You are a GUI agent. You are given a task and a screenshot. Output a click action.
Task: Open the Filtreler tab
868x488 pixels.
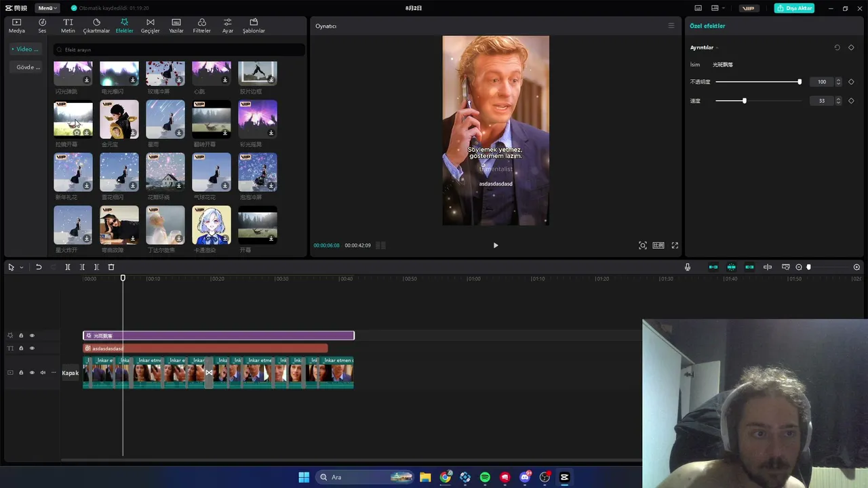[201, 26]
